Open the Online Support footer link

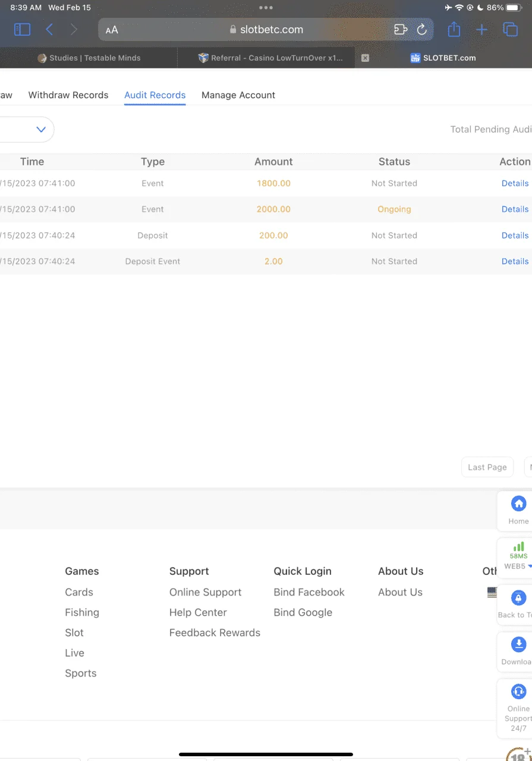(205, 592)
